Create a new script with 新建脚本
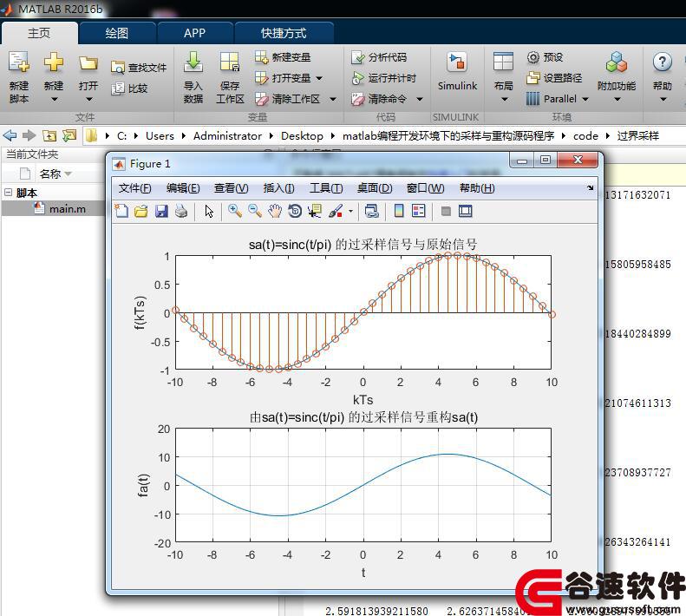Viewport: 686px width, 616px height. 19,77
